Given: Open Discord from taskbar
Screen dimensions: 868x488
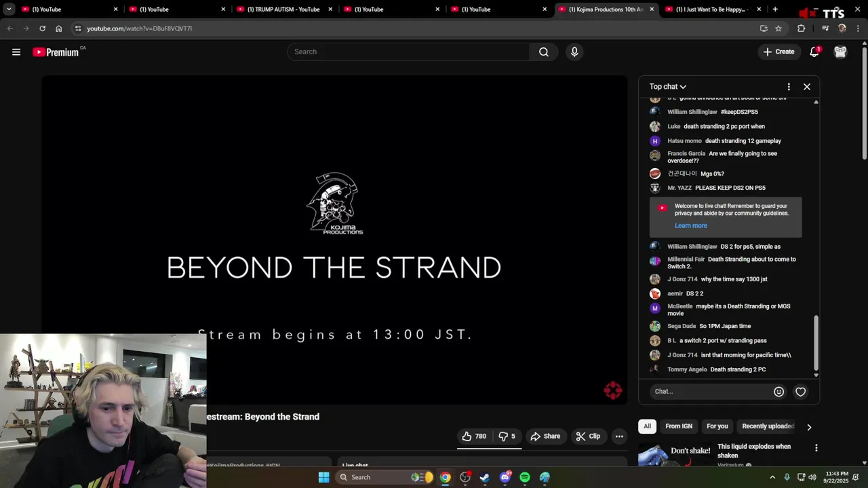Looking at the screenshot, I should (505, 477).
